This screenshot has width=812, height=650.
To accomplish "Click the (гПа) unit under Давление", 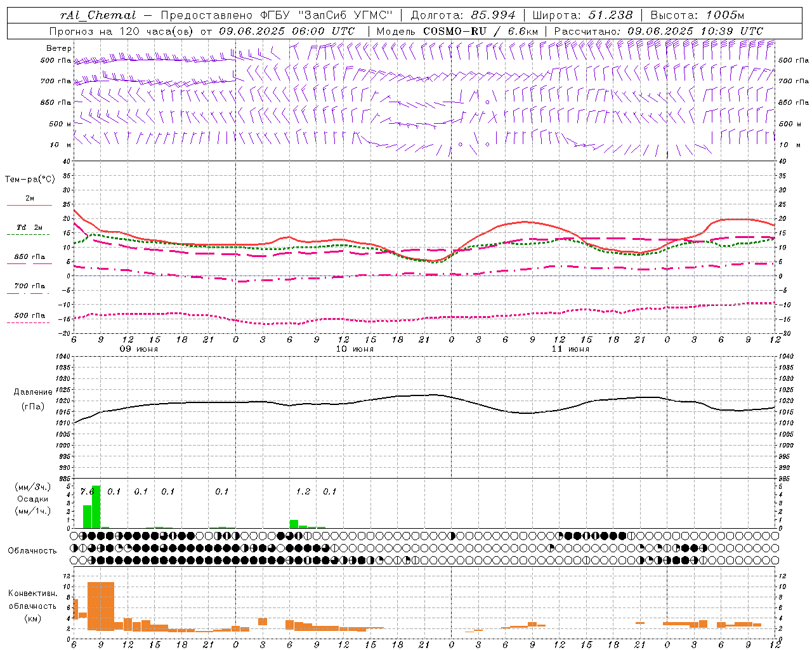I will click(x=33, y=407).
